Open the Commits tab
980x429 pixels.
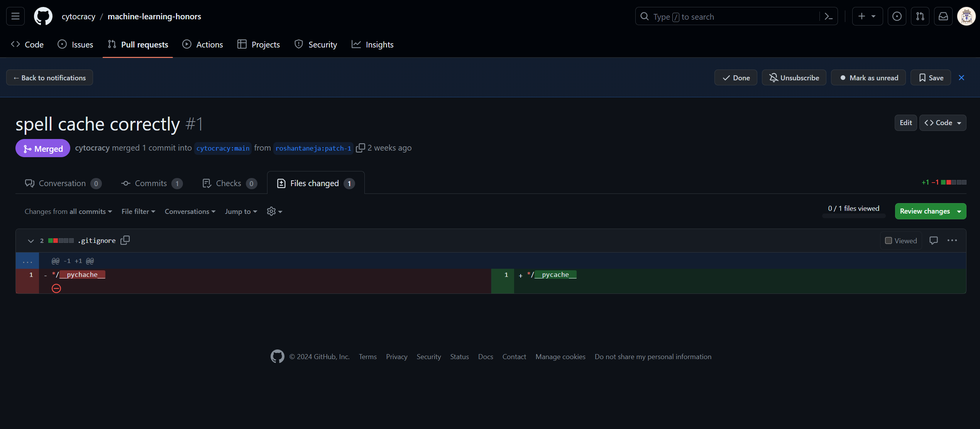(x=152, y=183)
